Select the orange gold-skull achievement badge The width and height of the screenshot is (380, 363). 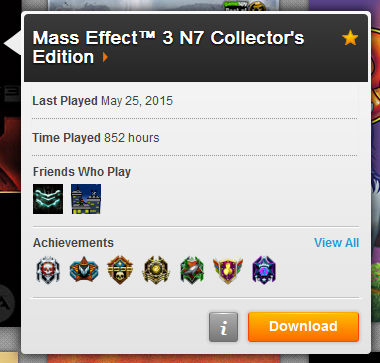pos(120,270)
